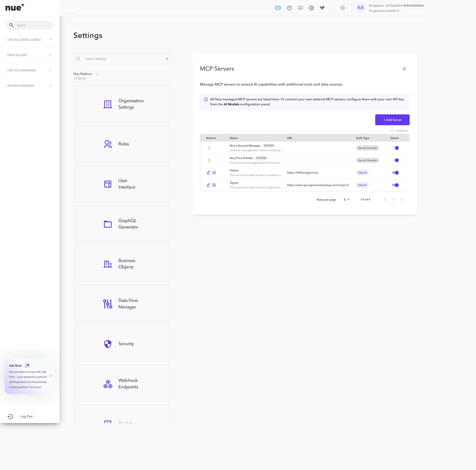Collapse the Nue Platform settings group
The width and height of the screenshot is (476, 470).
97,74
